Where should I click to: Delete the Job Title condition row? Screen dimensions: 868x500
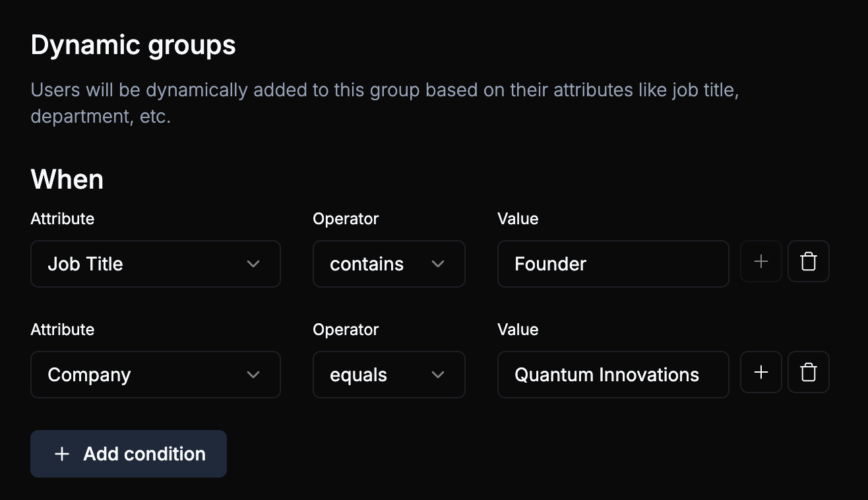coord(809,262)
